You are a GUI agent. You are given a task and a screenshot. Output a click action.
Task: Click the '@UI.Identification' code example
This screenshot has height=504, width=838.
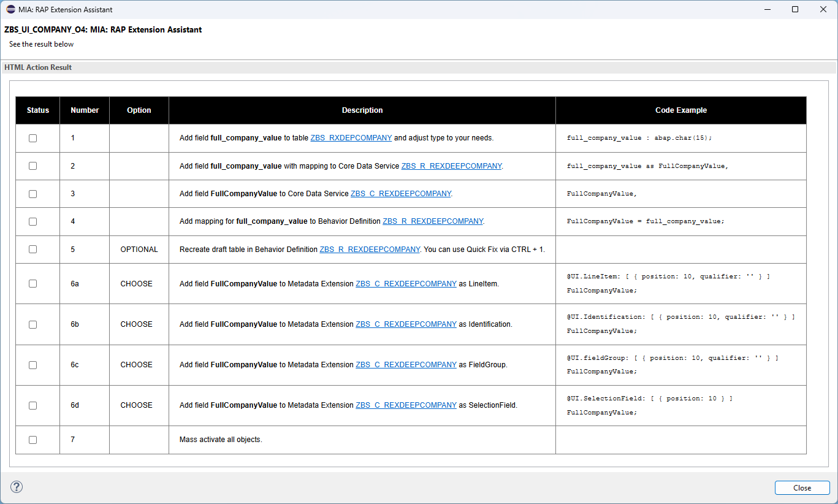(680, 324)
